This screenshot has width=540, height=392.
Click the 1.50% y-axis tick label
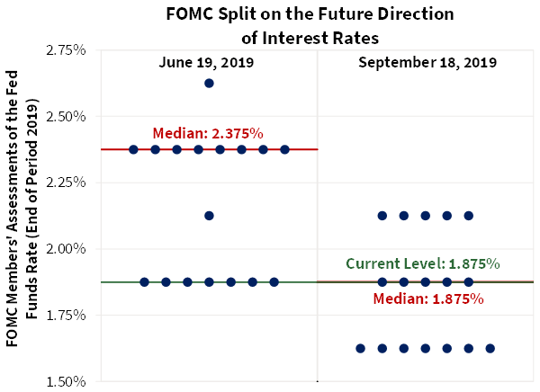65,381
